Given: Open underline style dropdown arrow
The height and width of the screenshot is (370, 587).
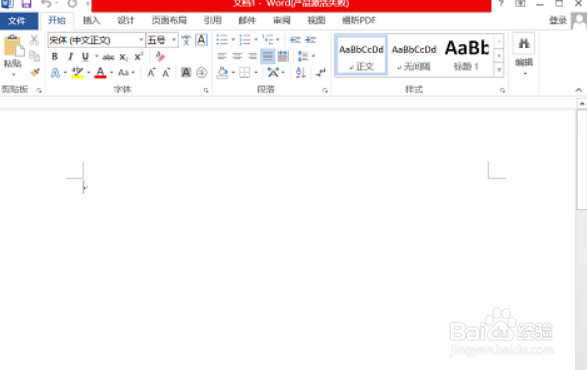Looking at the screenshot, I should (97, 57).
